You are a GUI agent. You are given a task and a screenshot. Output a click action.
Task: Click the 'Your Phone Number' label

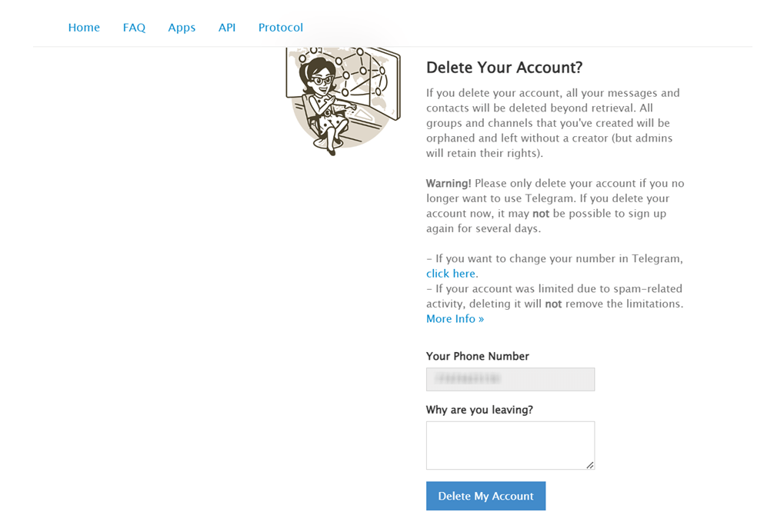478,356
